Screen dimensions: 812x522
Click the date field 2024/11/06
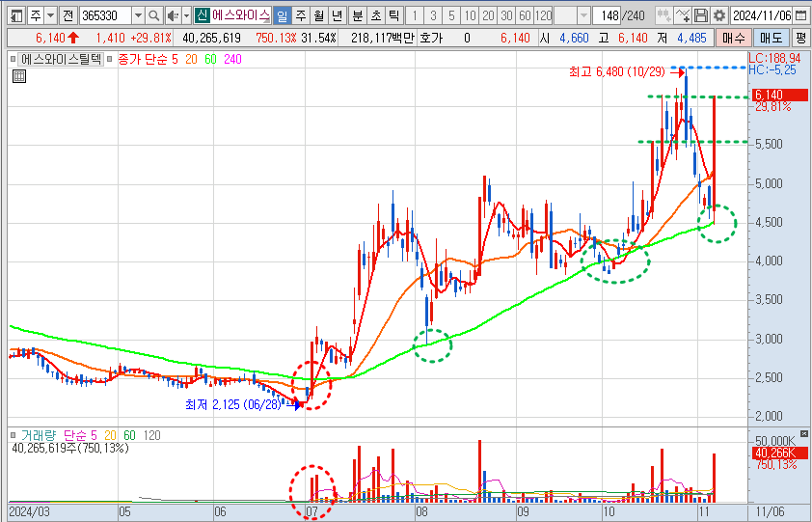point(761,16)
